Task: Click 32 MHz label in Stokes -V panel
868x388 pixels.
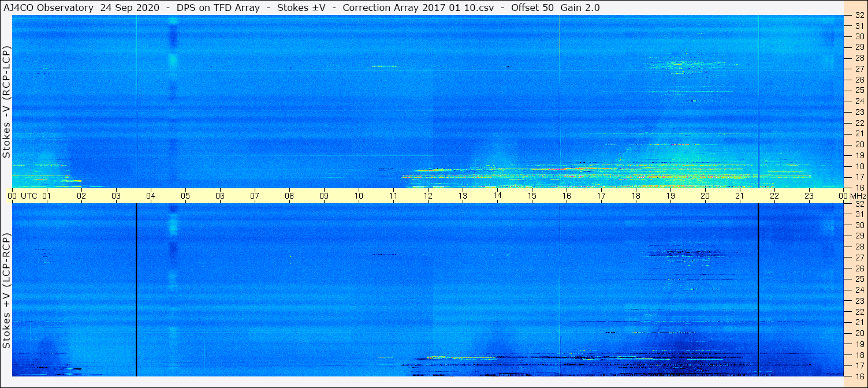Action: tap(859, 15)
